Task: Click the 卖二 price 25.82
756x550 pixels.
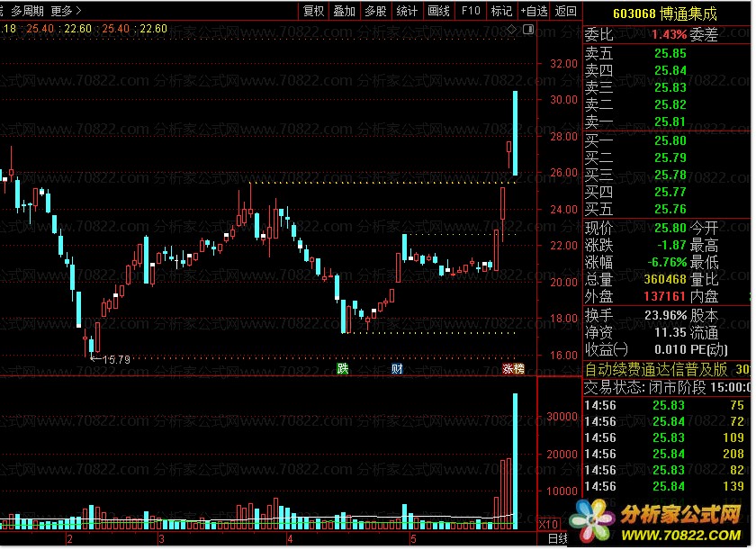Action: [670, 104]
